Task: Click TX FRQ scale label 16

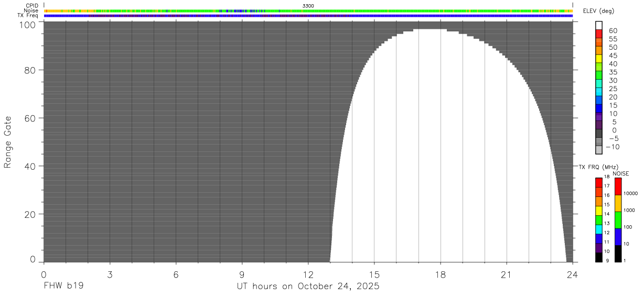Action: 607,195
